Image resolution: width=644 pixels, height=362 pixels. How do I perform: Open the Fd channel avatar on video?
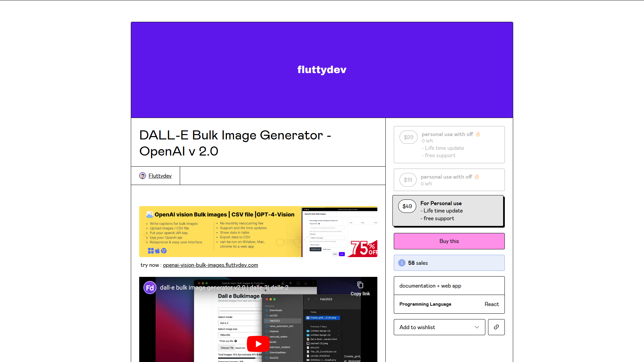[150, 288]
